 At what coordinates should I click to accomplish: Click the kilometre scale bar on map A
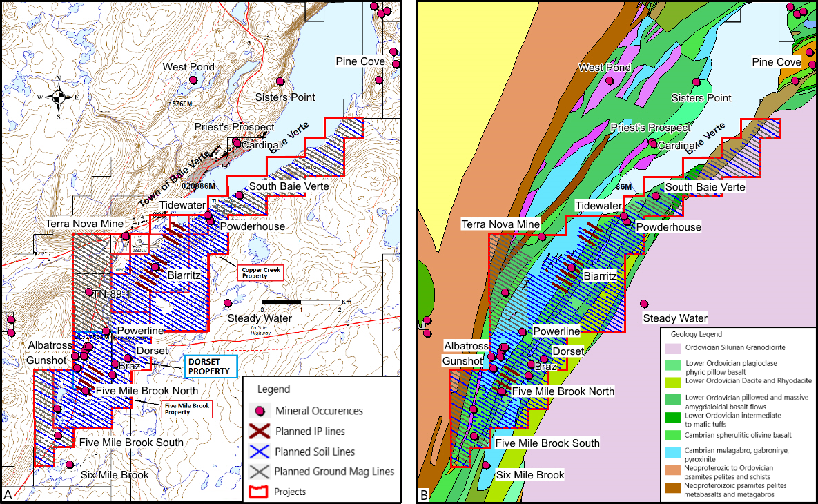click(x=300, y=302)
